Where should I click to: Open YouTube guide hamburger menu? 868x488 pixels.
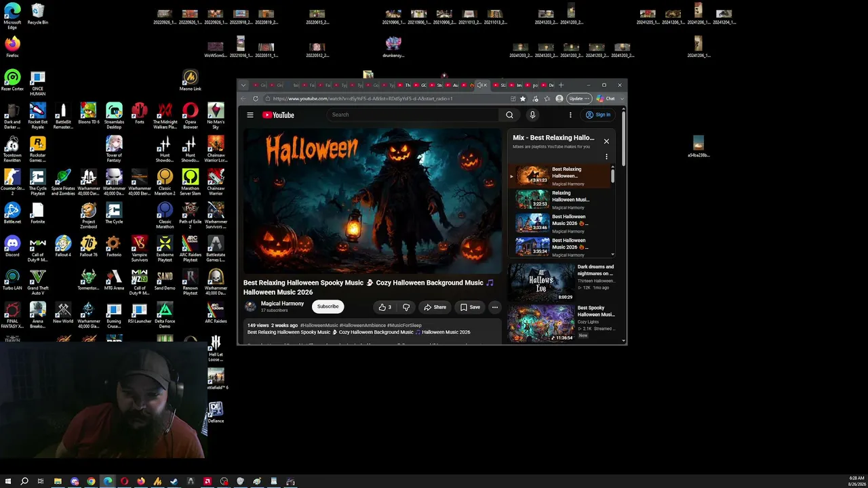250,115
